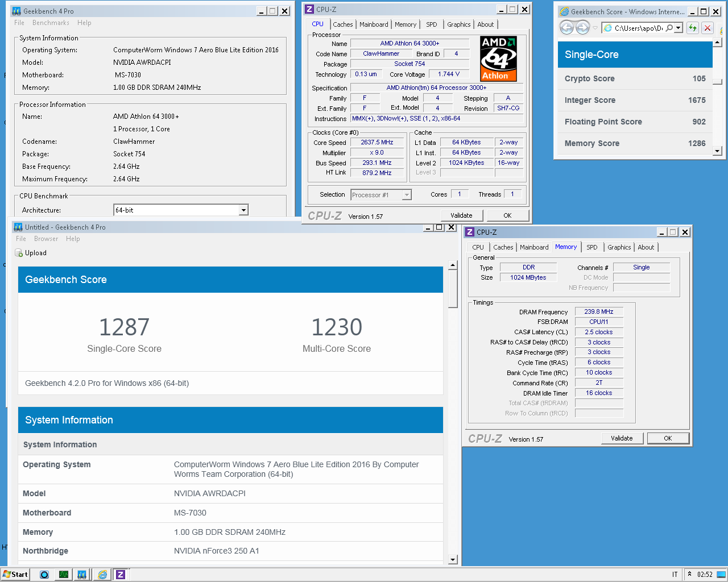Click OK in top CPU-Z window
This screenshot has height=582, width=728.
507,215
